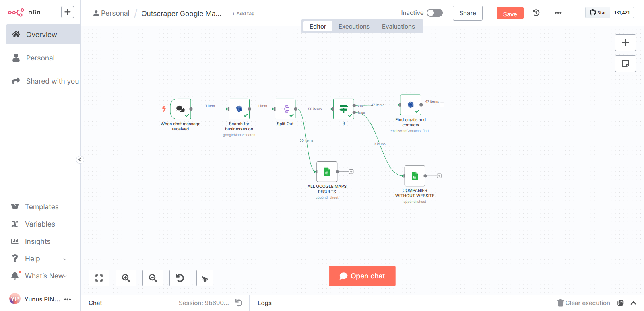Click the GitHub Star button
This screenshot has height=311, width=644.
tap(598, 13)
